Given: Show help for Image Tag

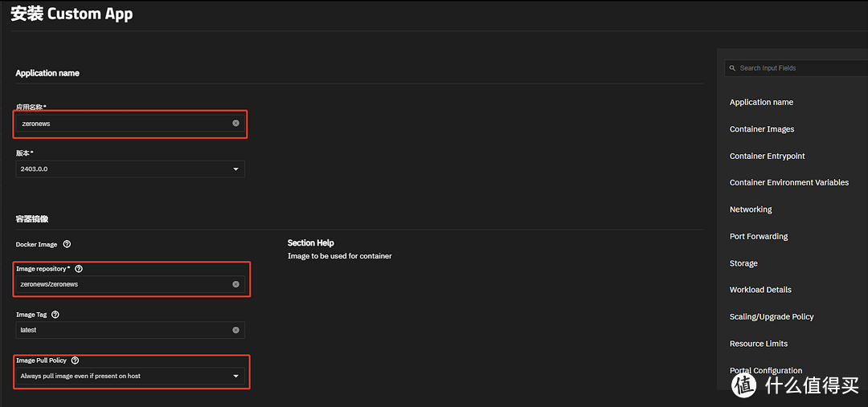Looking at the screenshot, I should coord(55,315).
